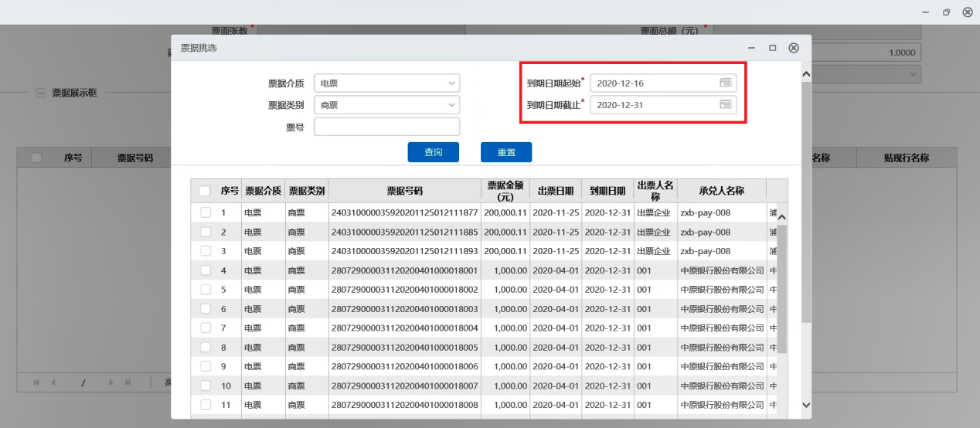980x428 pixels.
Task: Sort by 出票人名称 column header
Action: 655,191
